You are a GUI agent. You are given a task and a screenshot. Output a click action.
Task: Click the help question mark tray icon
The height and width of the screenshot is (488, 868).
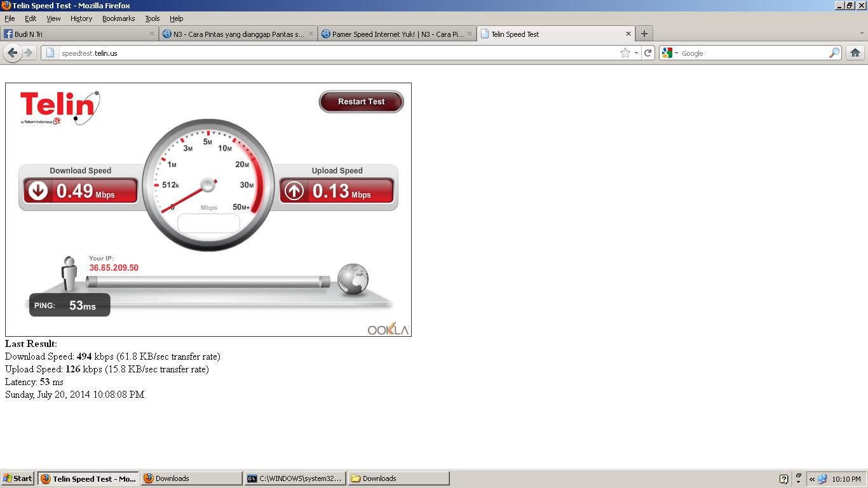pyautogui.click(x=783, y=479)
